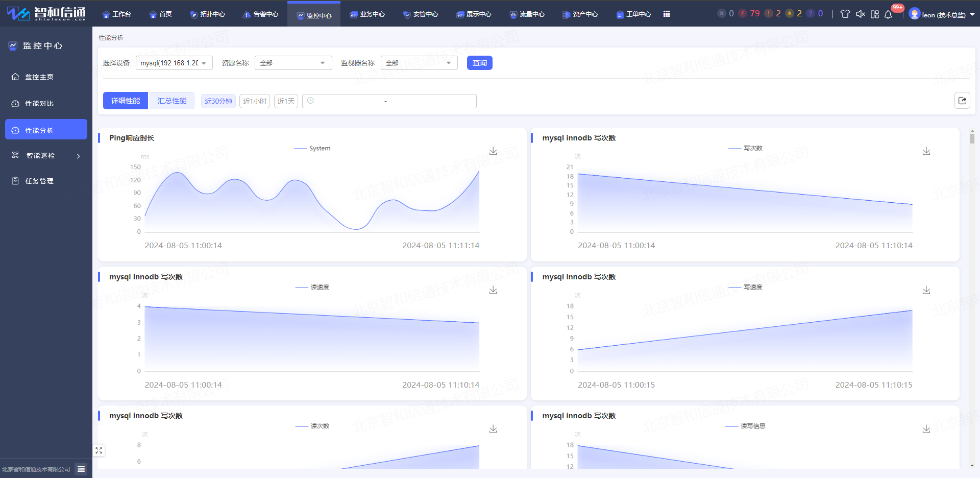This screenshot has width=980, height=478.
Task: Open 资产中心 in the top navigation
Action: pos(580,14)
